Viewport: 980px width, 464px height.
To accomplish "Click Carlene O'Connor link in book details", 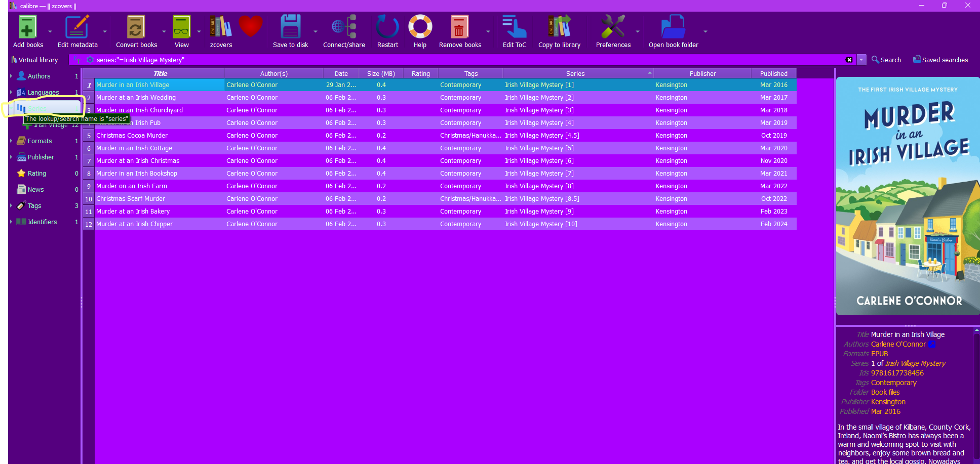I will (898, 344).
